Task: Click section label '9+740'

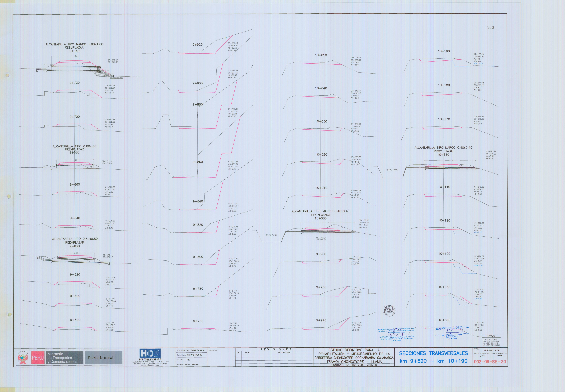Action: tap(74, 51)
